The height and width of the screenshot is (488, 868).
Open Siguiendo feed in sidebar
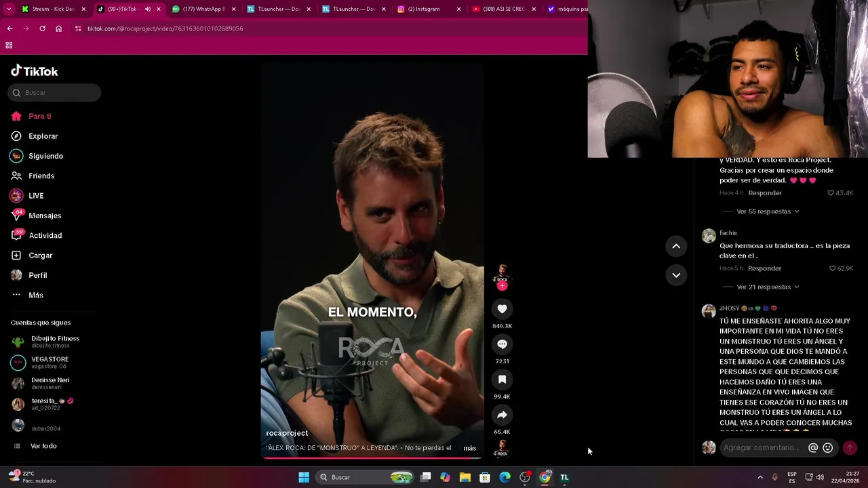[37, 156]
